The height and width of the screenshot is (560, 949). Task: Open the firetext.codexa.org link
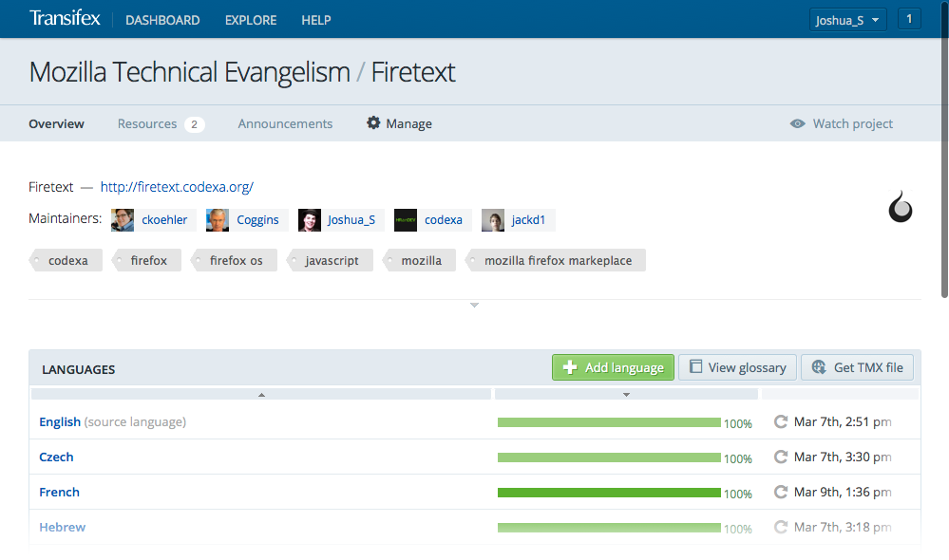tap(177, 187)
